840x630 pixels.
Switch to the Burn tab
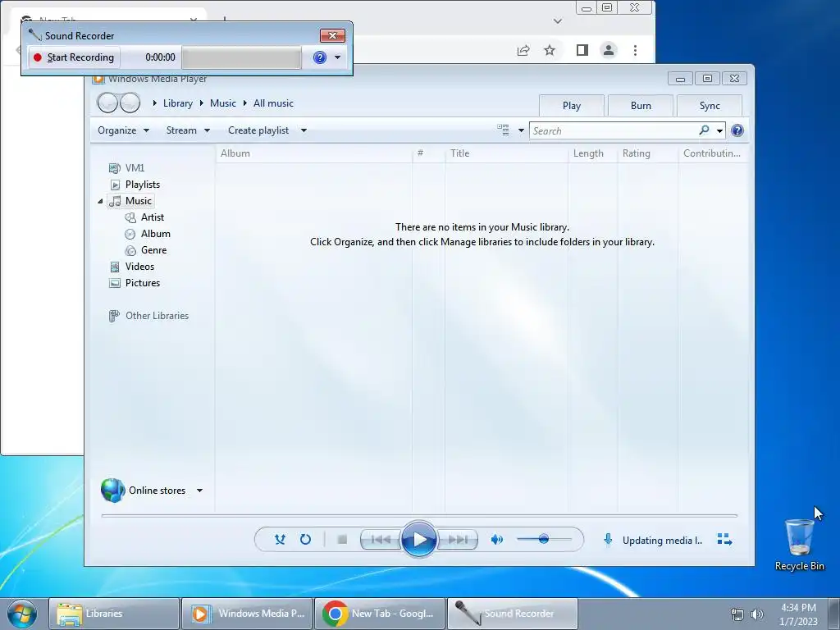tap(641, 106)
